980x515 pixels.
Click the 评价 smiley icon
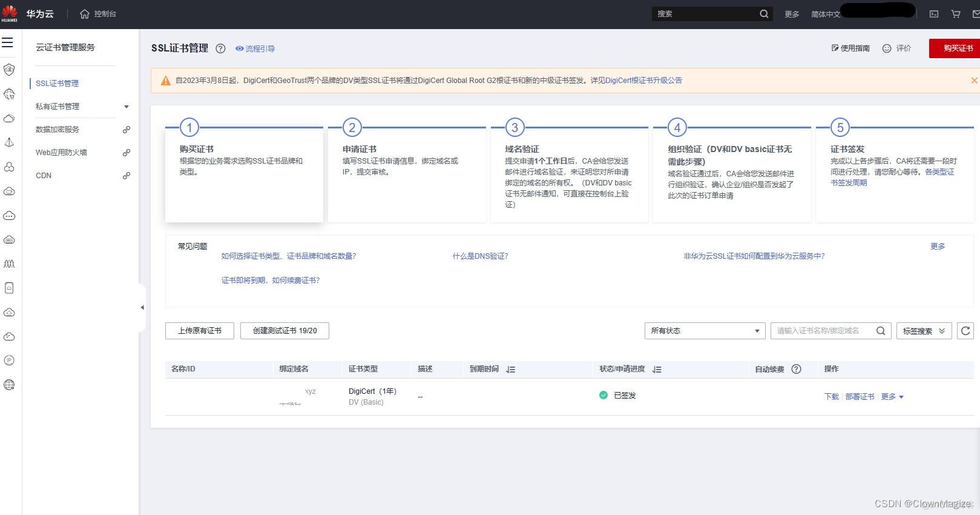[887, 48]
